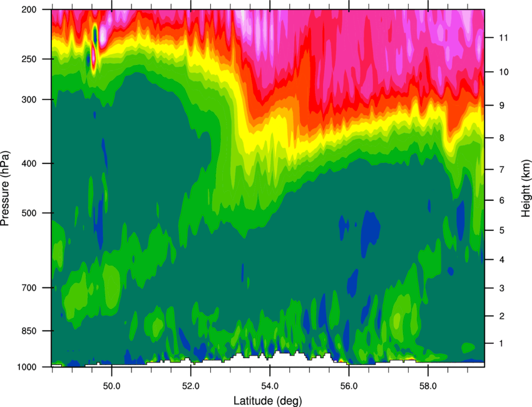Select the 500 pressure tick label
This screenshot has height=407, width=532.
[x=29, y=213]
